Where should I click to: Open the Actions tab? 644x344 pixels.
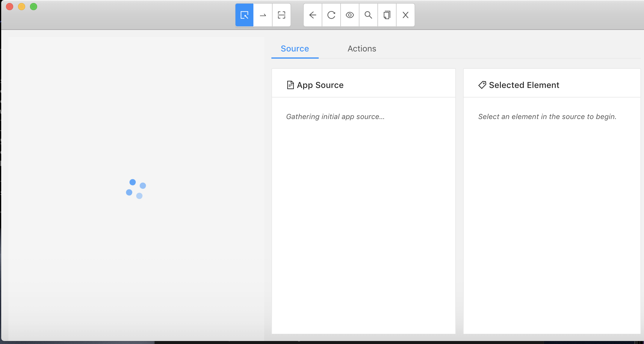pyautogui.click(x=362, y=48)
